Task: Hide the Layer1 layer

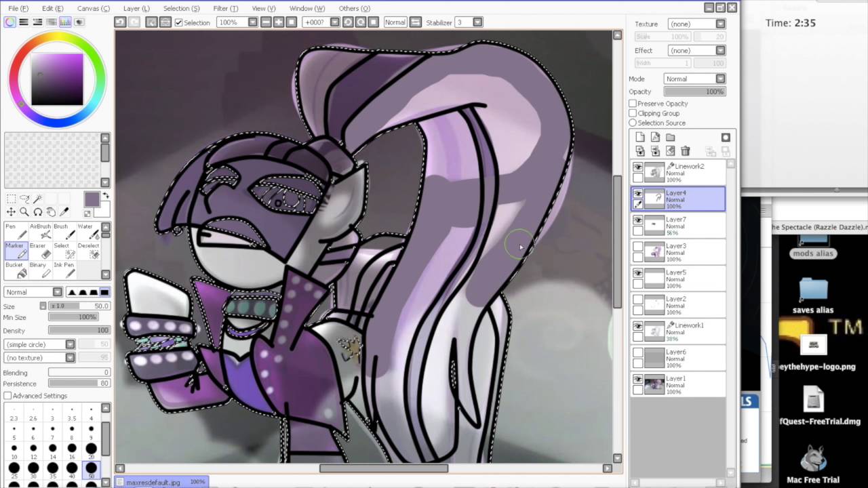Action: click(638, 380)
